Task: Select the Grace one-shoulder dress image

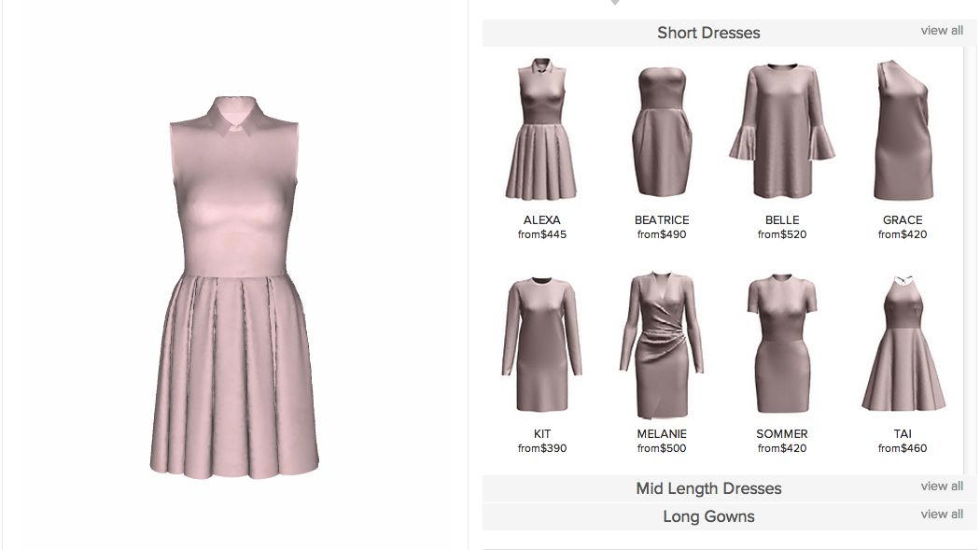Action: point(902,130)
